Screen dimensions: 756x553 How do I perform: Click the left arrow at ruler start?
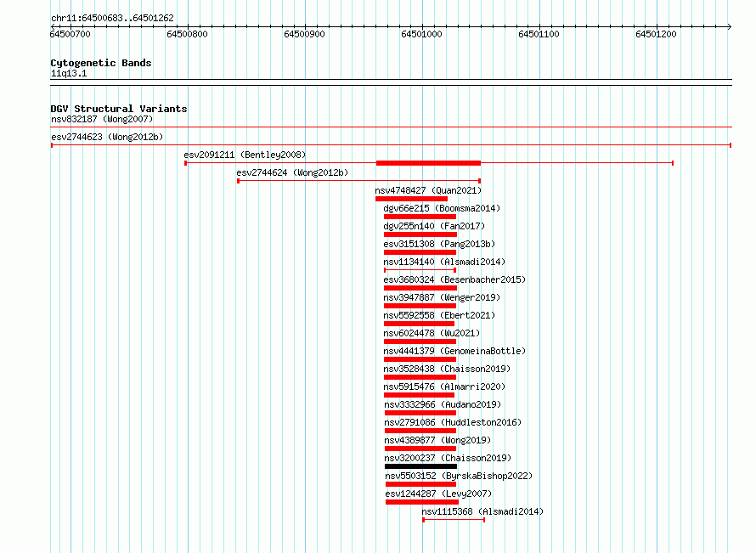point(53,26)
